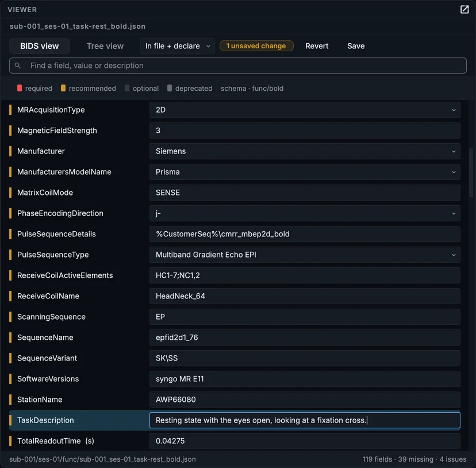Edit ScanningSequence field with EP
This screenshot has width=476, height=468.
click(x=305, y=317)
